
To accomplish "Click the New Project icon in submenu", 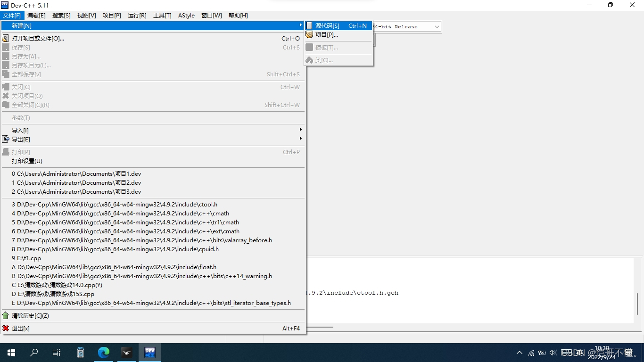I will [x=309, y=34].
